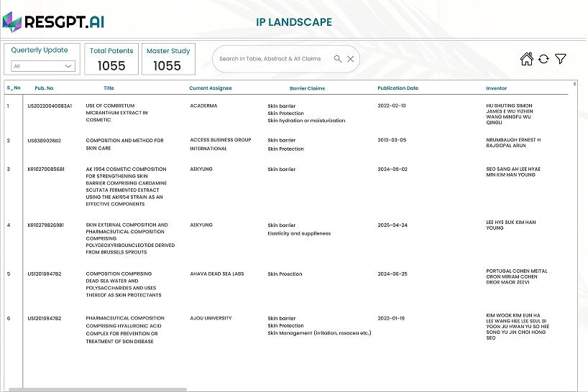Sort by S_No column header
588x392 pixels.
tap(14, 88)
